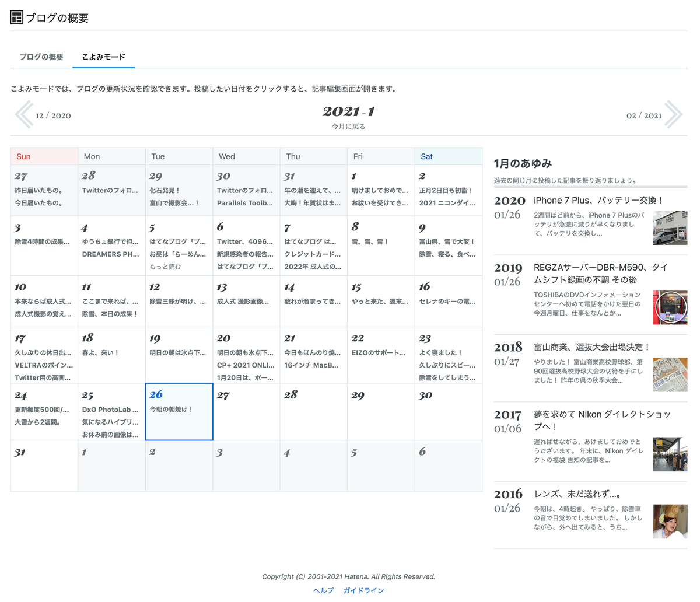
Task: Open post 化石発見！ on December 29
Action: click(x=164, y=191)
